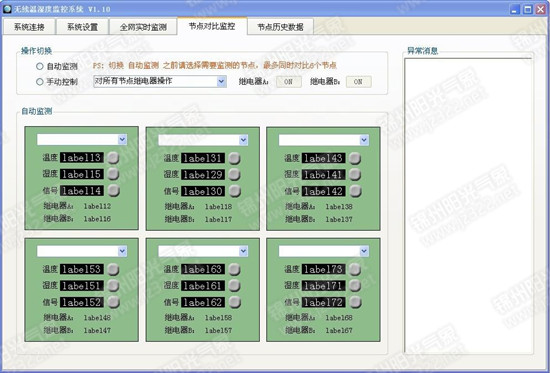Screen dimensions: 550x373
Task: Click the indicator light beside label13
Action: point(113,158)
